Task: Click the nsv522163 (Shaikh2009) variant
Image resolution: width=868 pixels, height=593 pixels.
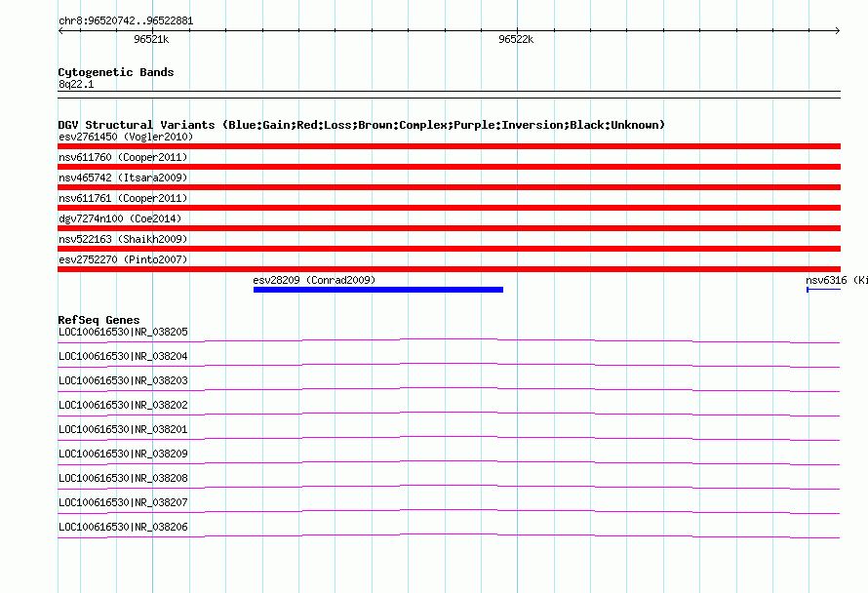Action: 123,239
